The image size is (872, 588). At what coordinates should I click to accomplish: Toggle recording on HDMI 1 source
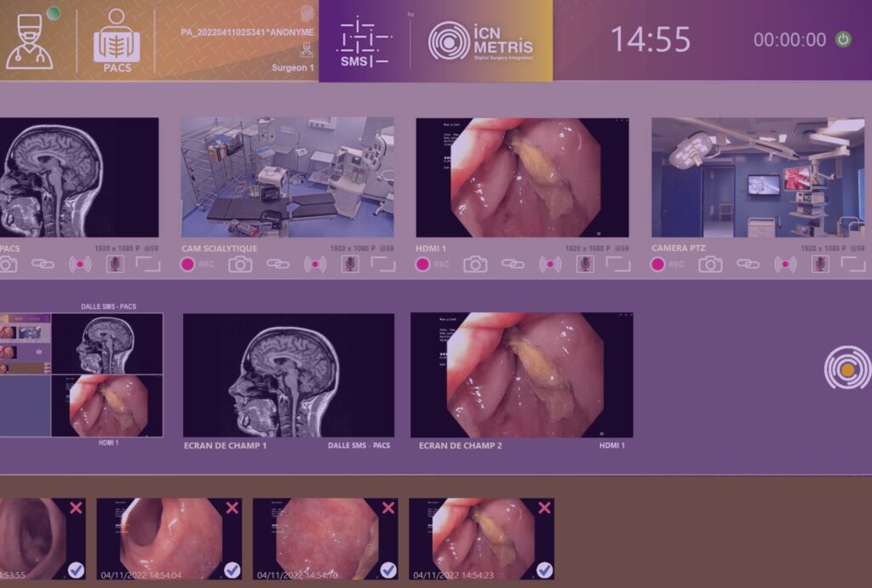tap(422, 265)
